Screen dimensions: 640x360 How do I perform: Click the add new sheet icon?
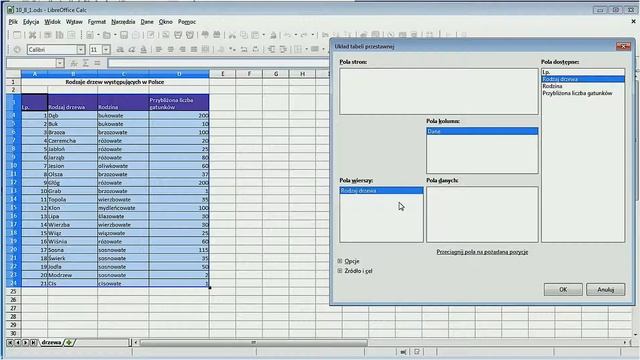coord(69,342)
